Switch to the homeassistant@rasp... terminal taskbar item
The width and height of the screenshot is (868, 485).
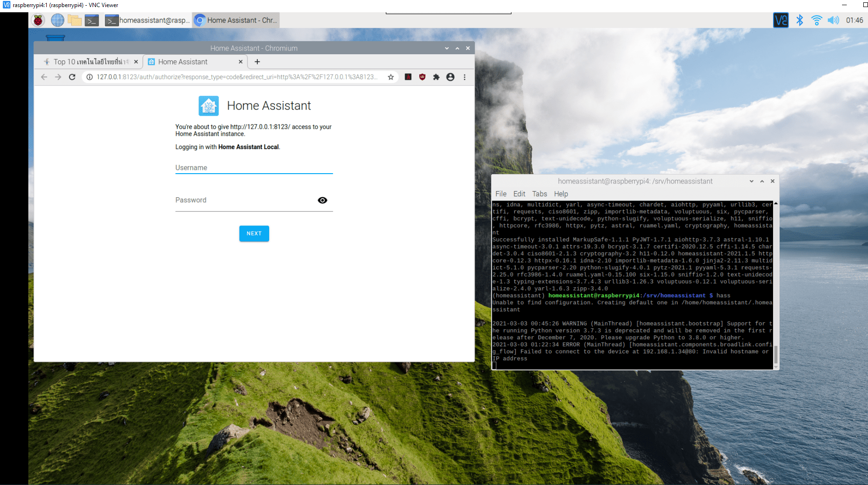[x=147, y=20]
